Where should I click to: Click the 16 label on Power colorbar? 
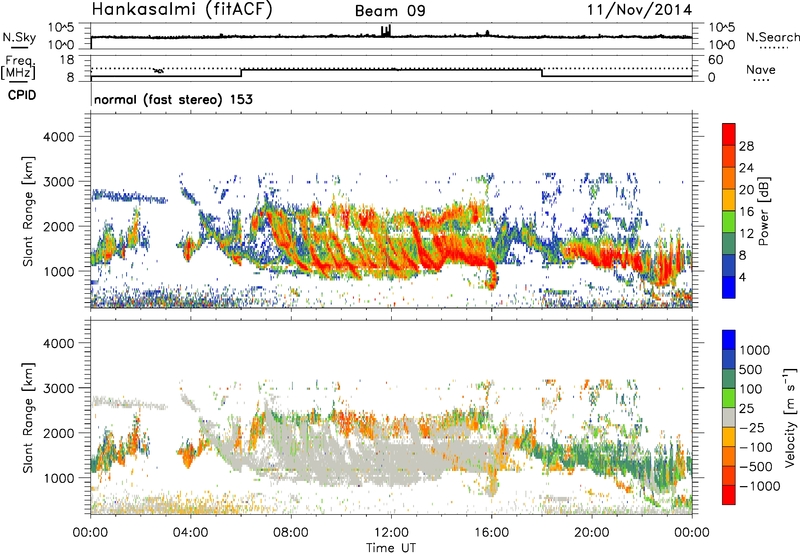(746, 212)
